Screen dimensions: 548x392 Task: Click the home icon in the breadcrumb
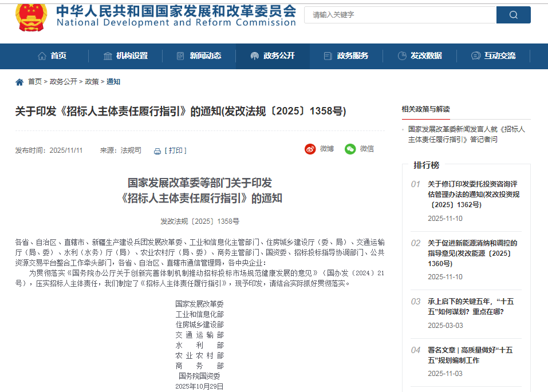tap(18, 81)
